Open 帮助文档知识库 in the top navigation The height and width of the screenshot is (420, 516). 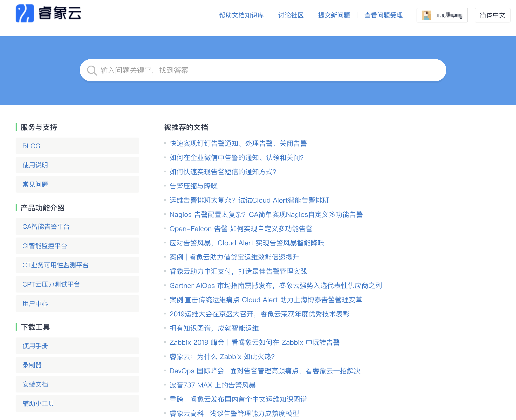click(x=241, y=15)
